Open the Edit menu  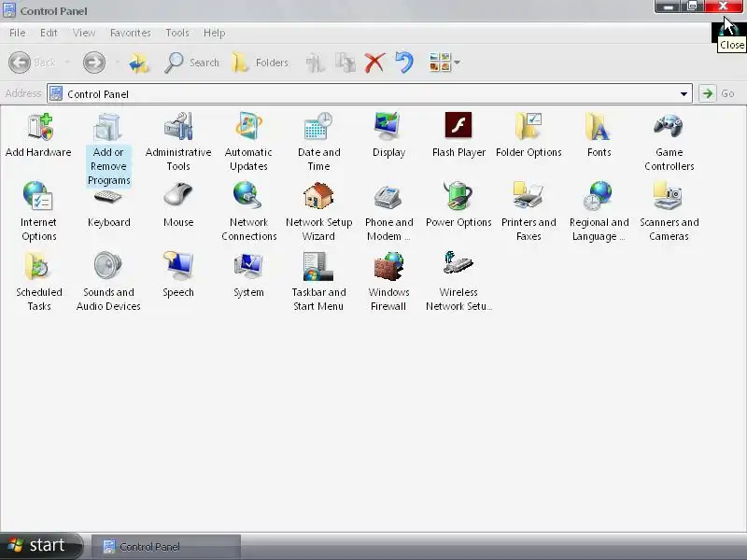tap(49, 33)
